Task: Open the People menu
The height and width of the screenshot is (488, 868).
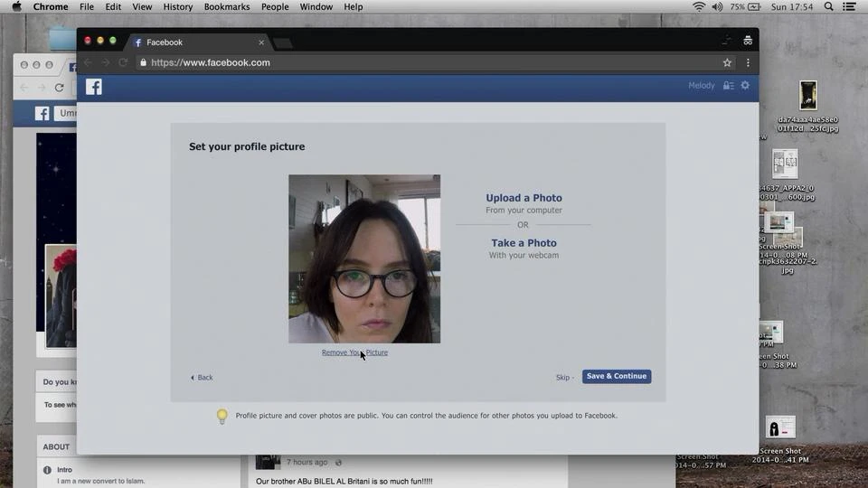Action: (275, 6)
